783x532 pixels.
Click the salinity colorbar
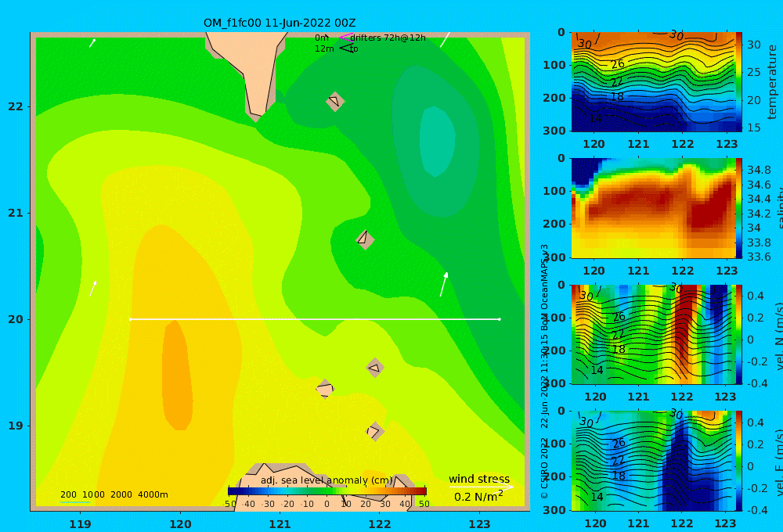tap(739, 208)
